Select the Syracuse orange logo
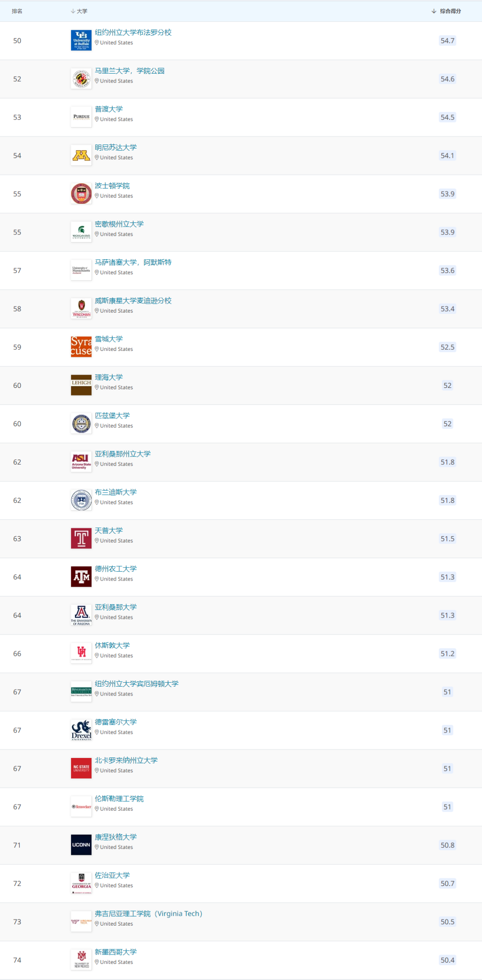Image resolution: width=482 pixels, height=980 pixels. tap(81, 347)
